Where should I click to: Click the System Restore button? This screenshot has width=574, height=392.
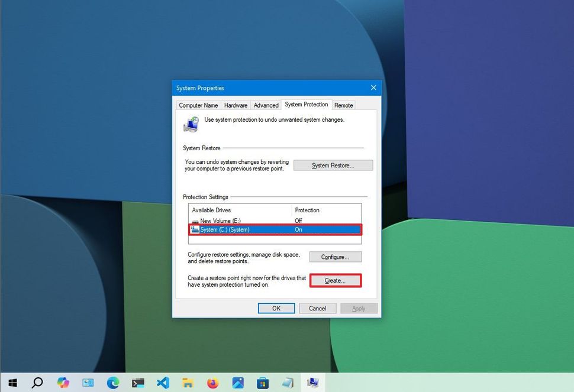tap(333, 165)
